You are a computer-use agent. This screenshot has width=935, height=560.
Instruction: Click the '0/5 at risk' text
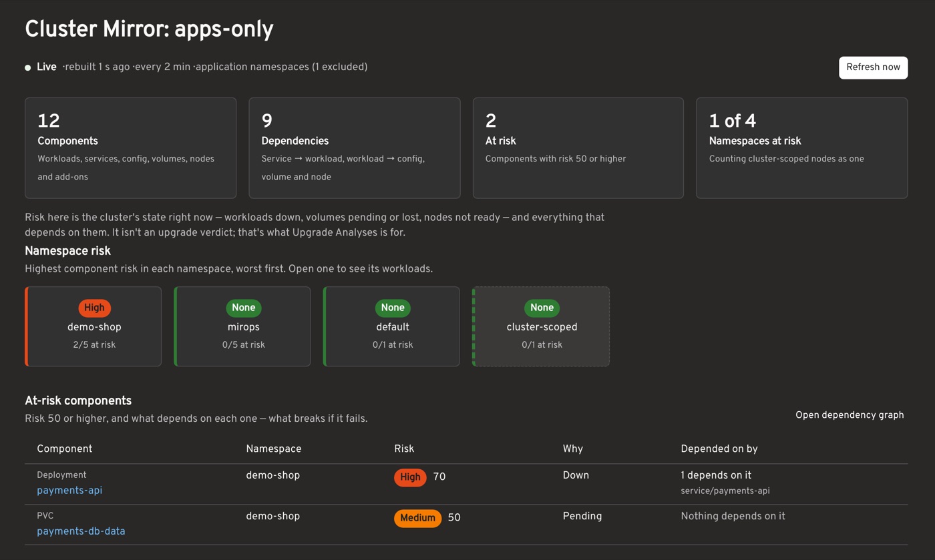tap(244, 345)
